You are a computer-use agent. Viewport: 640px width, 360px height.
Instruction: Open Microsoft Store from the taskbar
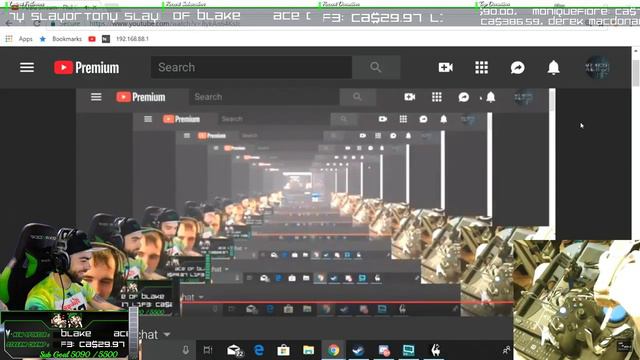coord(283,350)
